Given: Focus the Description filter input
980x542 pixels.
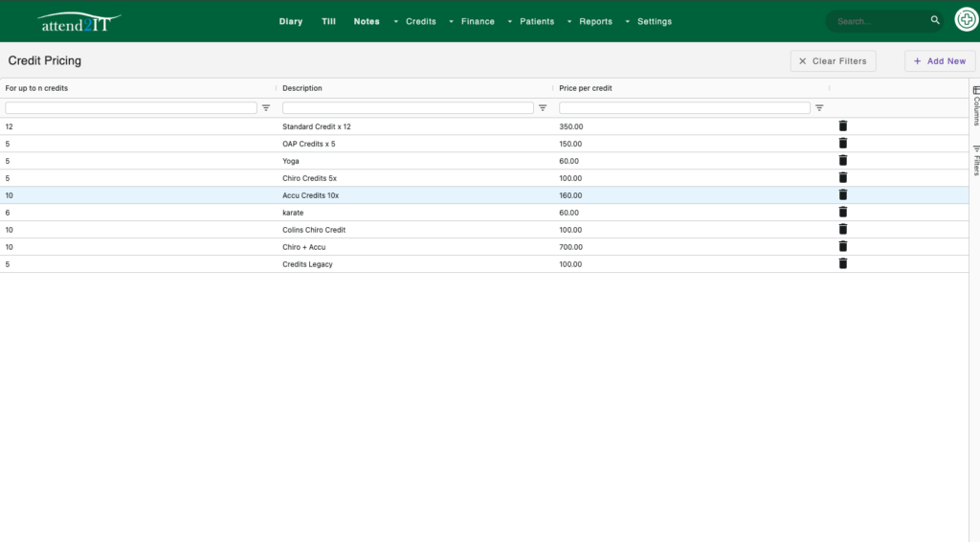Looking at the screenshot, I should pyautogui.click(x=408, y=108).
